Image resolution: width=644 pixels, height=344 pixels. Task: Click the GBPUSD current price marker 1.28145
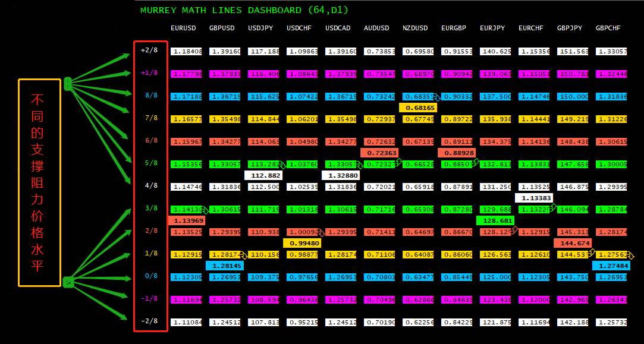[x=224, y=266]
